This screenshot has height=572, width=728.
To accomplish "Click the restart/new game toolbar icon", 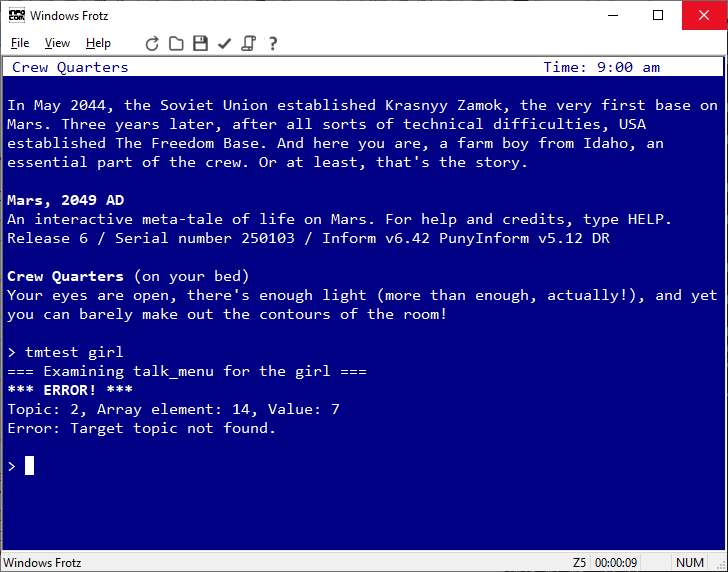I will (x=152, y=43).
